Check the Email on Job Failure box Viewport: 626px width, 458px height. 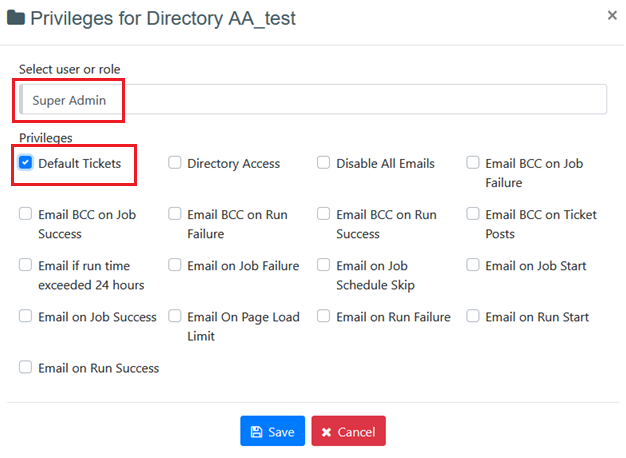click(175, 265)
